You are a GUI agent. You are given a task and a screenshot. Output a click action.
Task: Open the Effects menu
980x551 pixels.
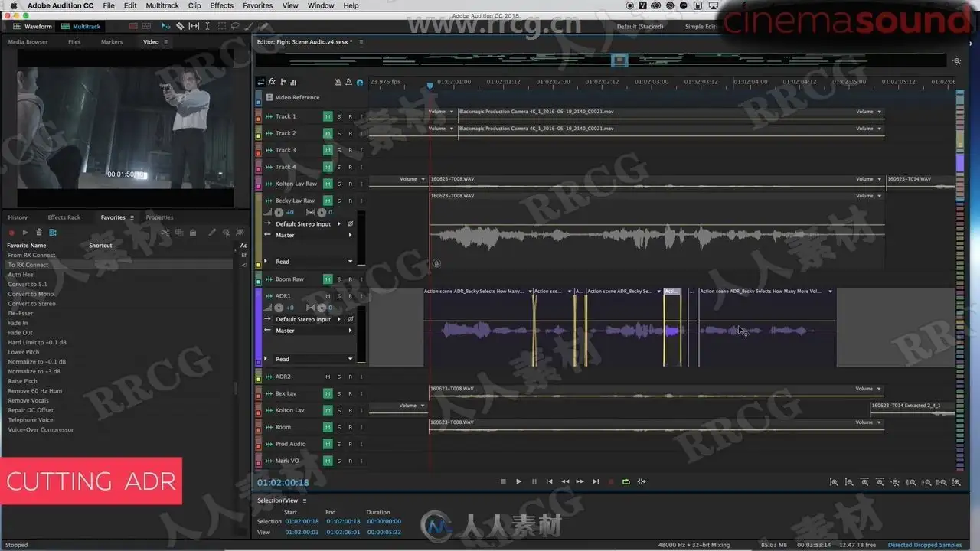[x=221, y=5]
